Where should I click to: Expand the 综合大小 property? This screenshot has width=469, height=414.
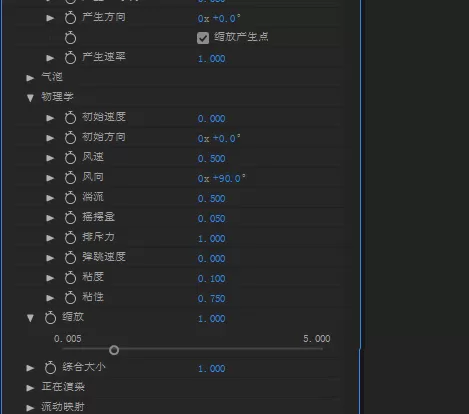point(30,368)
